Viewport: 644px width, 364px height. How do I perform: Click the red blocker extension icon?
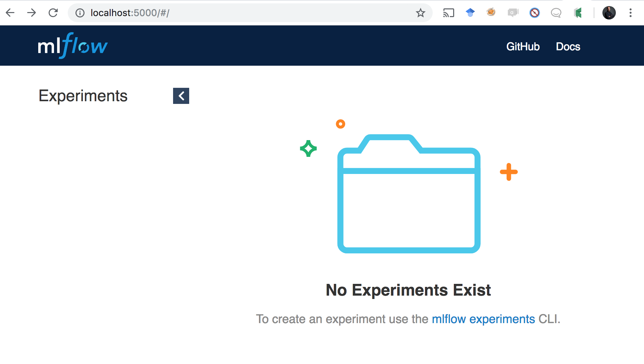point(534,13)
